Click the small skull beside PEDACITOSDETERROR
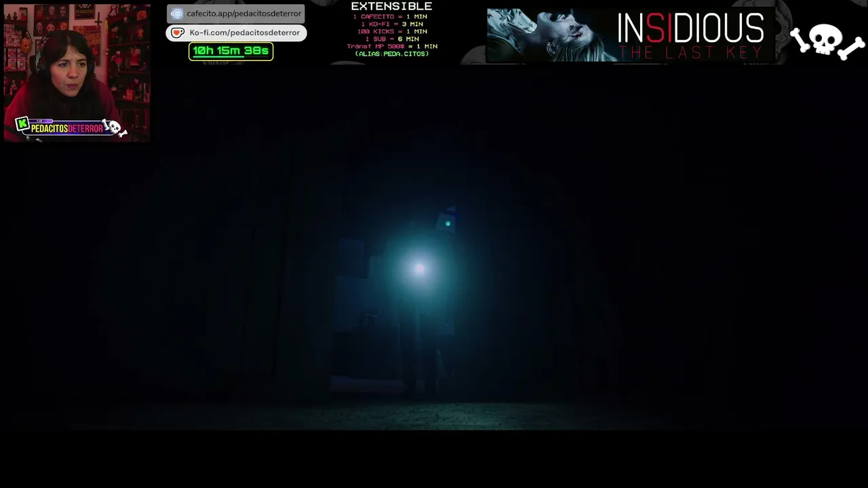Viewport: 868px width, 488px height. (x=113, y=127)
